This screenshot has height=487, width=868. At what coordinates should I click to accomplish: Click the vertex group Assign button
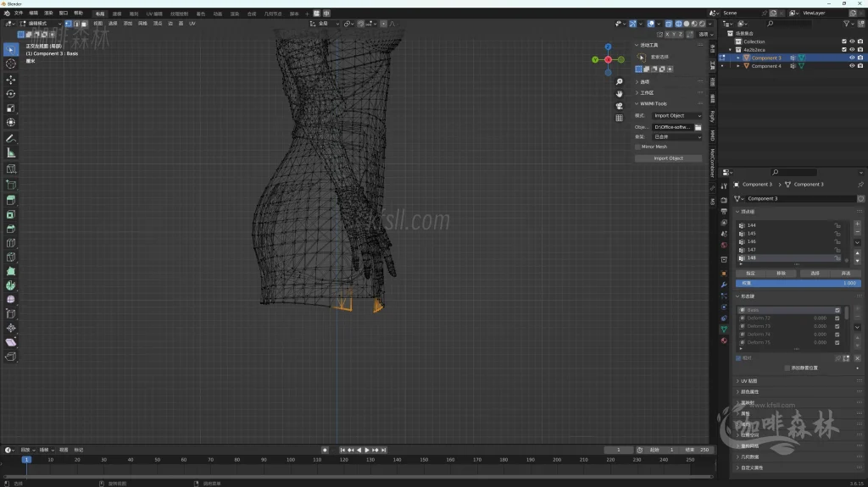(x=750, y=274)
